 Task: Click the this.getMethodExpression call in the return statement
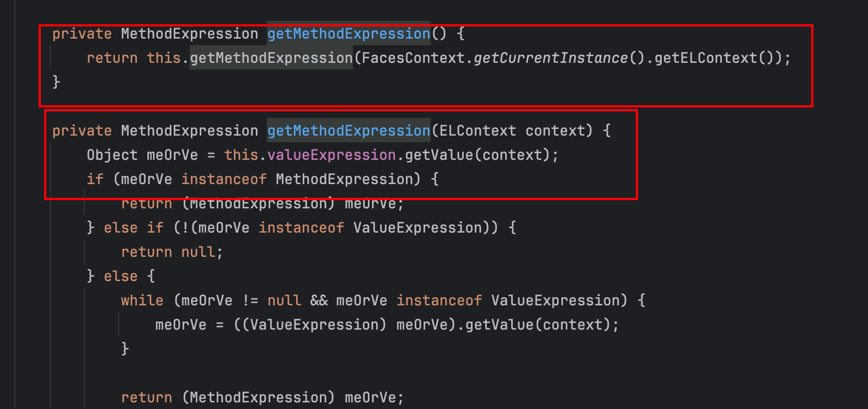[271, 58]
